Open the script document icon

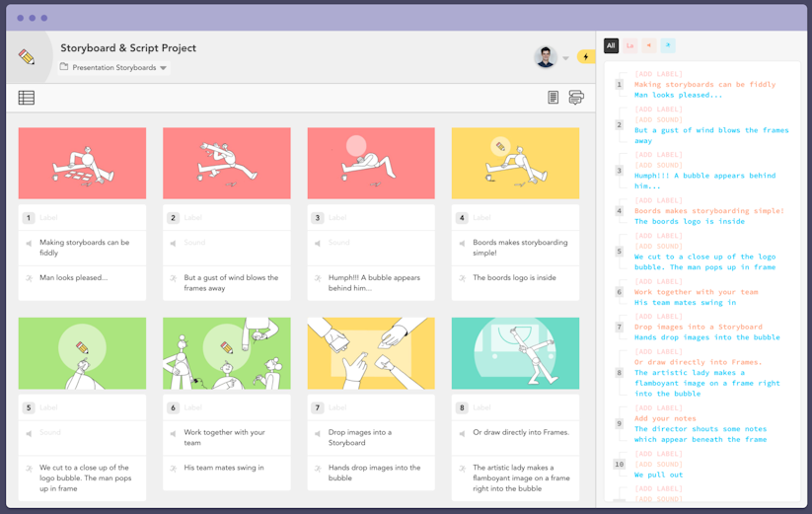554,98
